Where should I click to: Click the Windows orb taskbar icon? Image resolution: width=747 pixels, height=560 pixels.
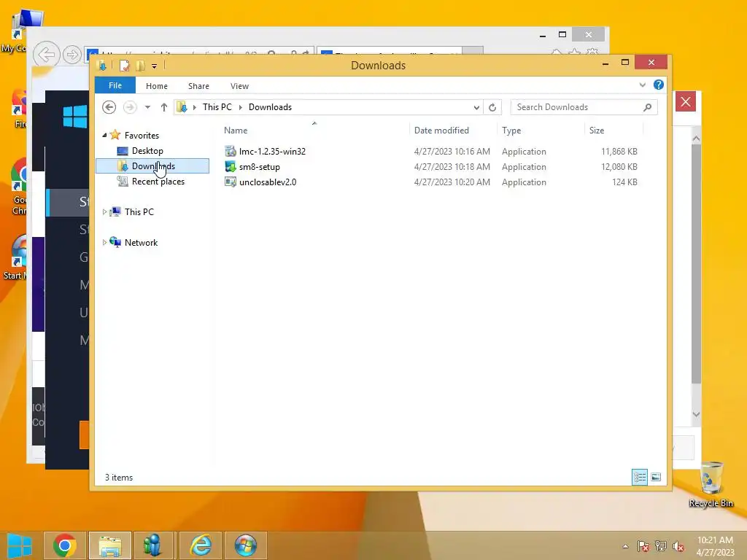(246, 545)
